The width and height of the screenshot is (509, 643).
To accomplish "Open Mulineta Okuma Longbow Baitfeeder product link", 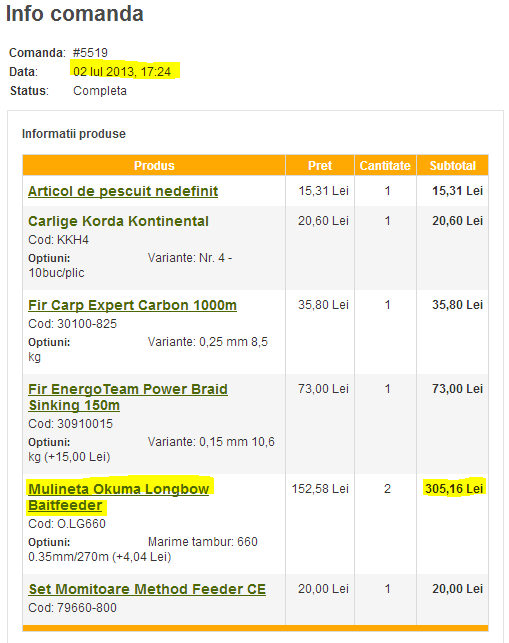I will click(x=119, y=497).
